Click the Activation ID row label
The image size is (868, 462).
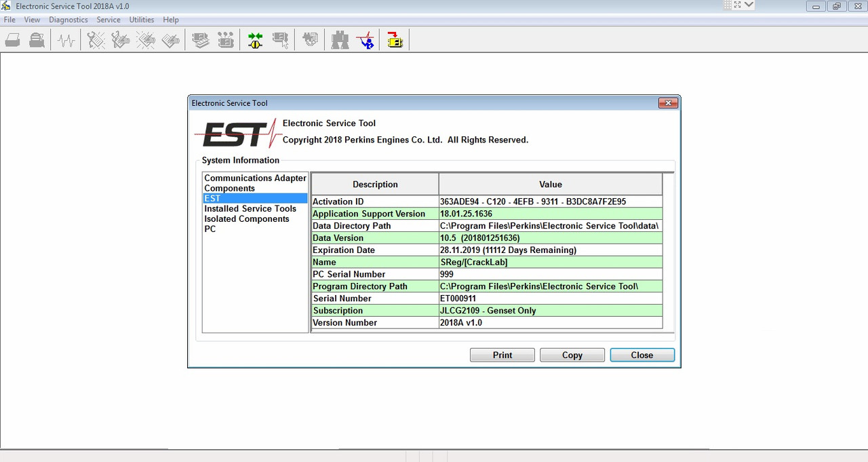click(375, 201)
